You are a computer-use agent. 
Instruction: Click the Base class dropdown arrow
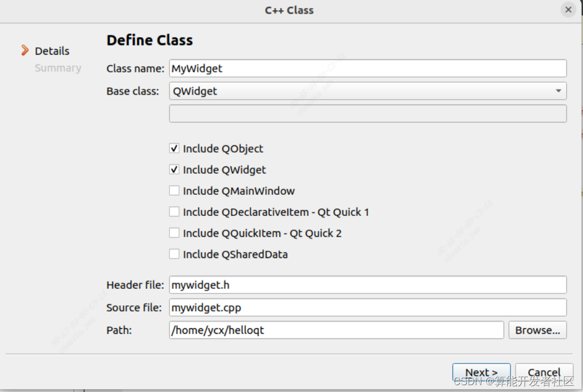(x=557, y=91)
